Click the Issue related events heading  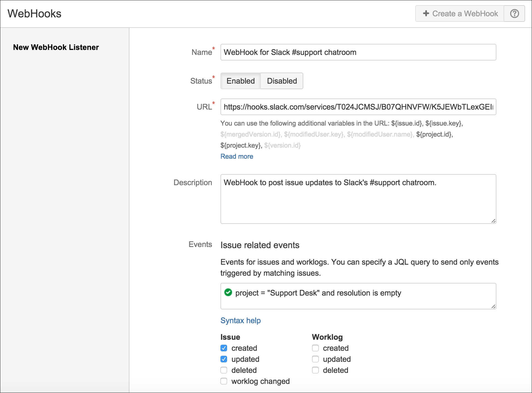pos(260,245)
